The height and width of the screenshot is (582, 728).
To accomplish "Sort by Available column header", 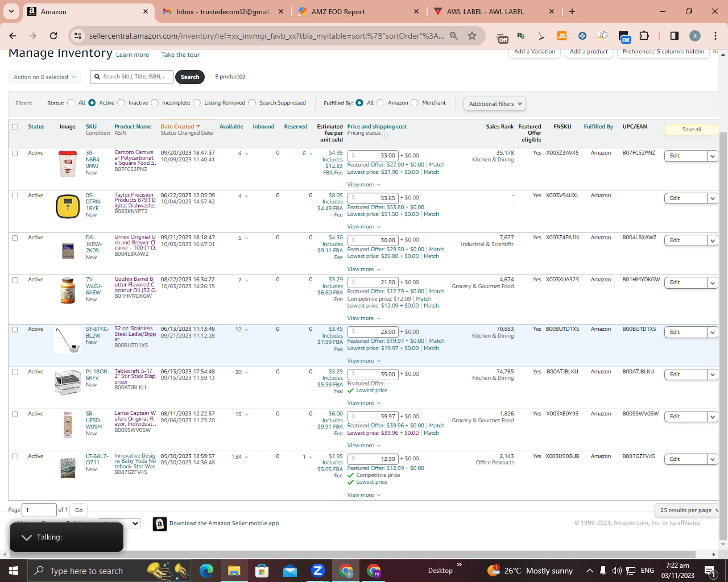I will pos(231,127).
